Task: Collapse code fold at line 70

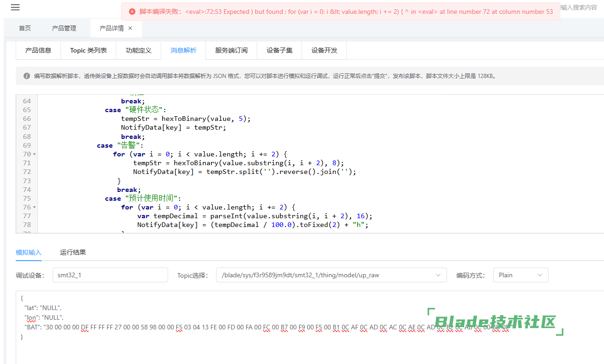Action: (35, 154)
